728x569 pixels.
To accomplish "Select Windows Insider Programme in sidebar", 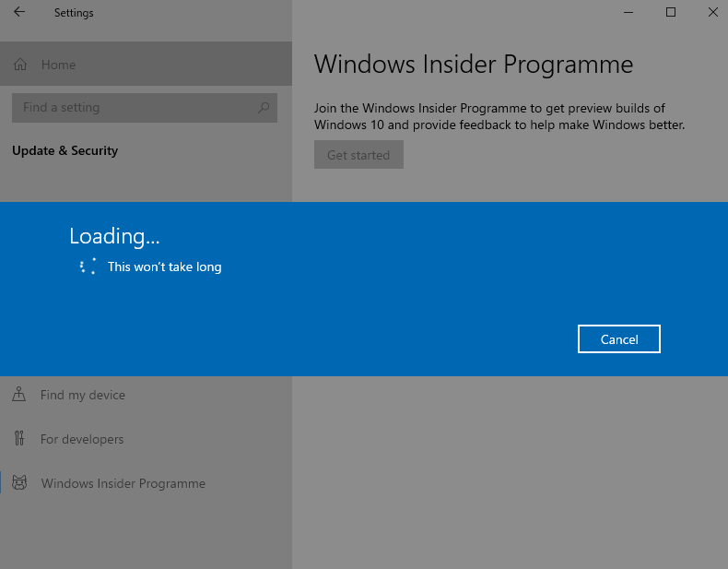I will click(146, 483).
